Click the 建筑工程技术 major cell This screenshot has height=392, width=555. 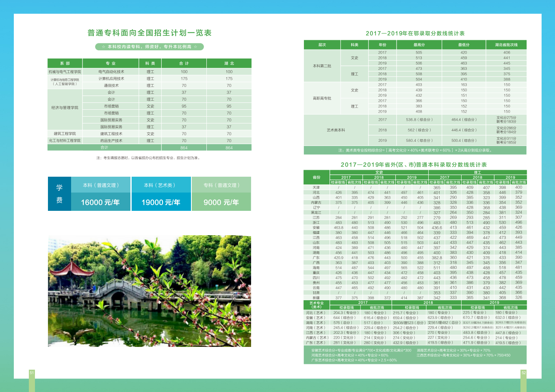tap(111, 134)
